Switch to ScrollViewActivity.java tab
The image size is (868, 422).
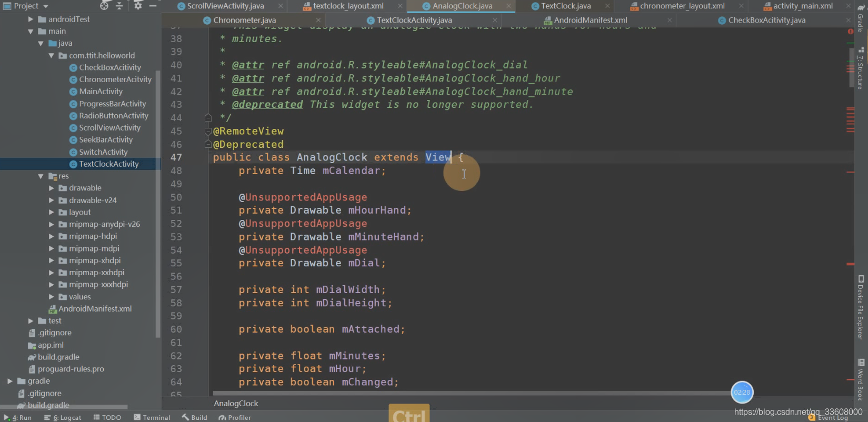(x=225, y=6)
